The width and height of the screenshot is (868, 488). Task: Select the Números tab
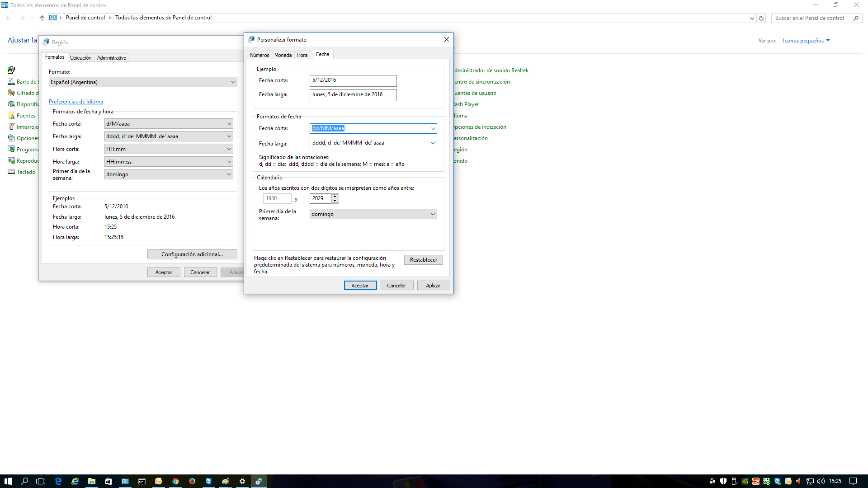tap(259, 55)
